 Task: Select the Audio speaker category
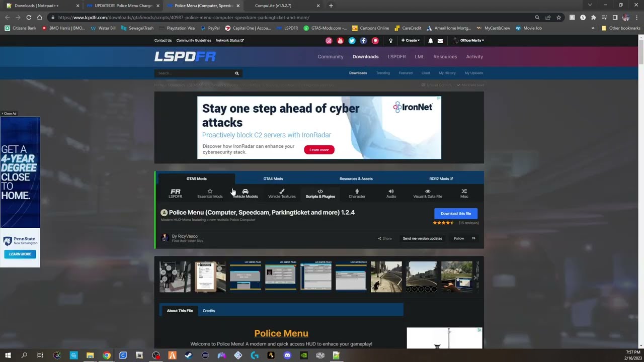click(391, 194)
